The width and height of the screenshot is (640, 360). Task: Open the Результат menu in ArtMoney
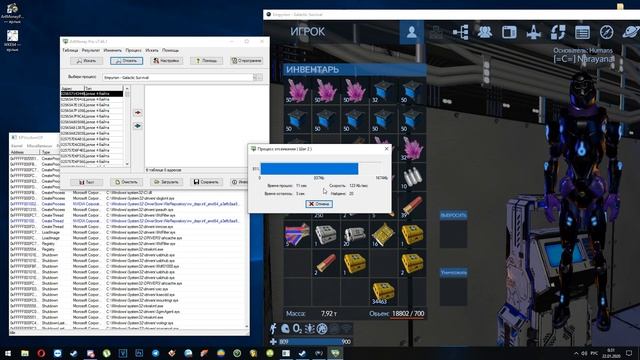point(91,50)
